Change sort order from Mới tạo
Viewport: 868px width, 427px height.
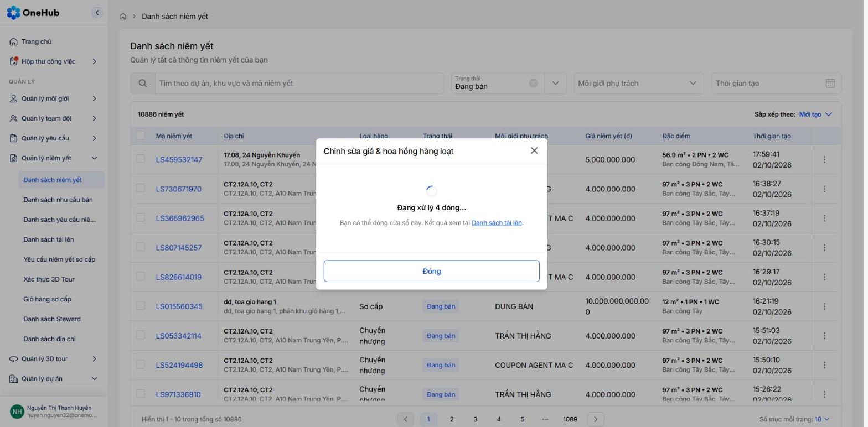[x=815, y=114]
